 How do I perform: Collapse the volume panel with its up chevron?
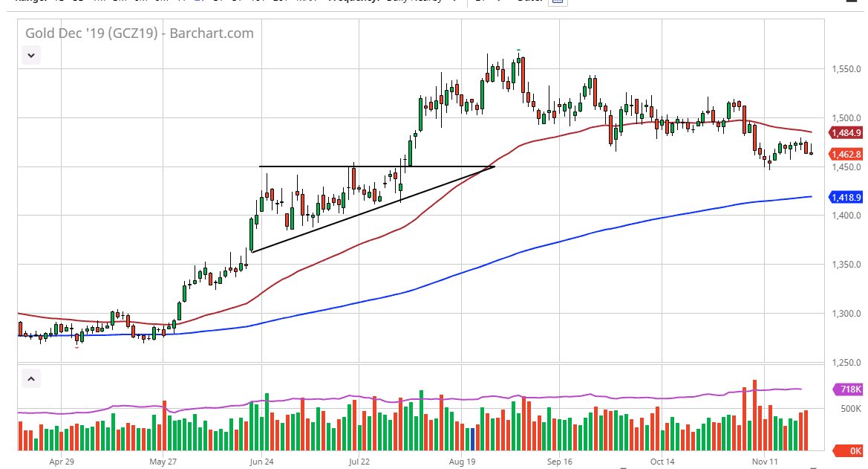click(x=30, y=378)
